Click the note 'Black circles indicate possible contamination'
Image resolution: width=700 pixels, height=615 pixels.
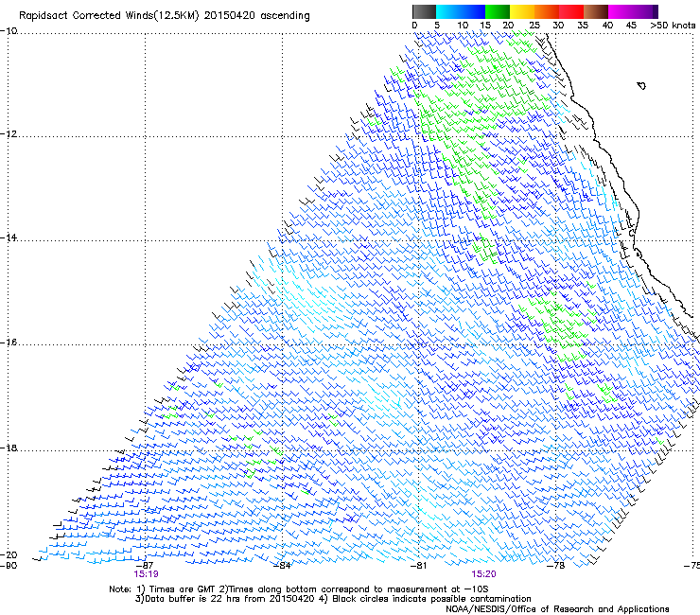(431, 599)
